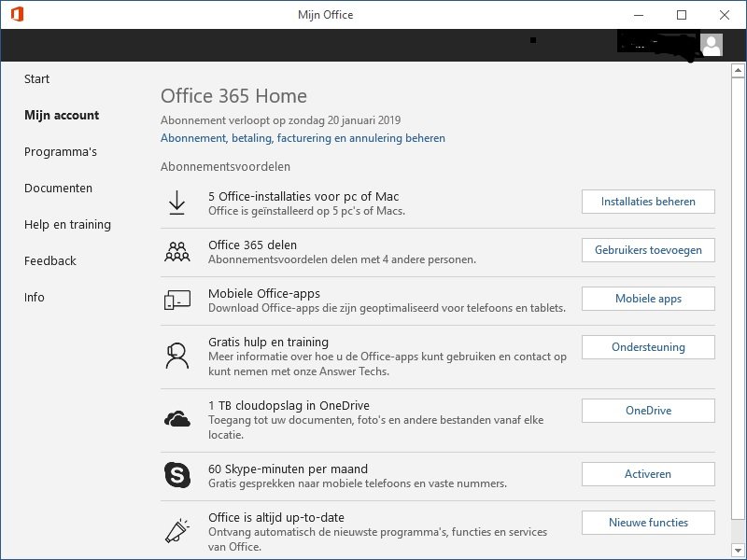Click the '5 Office-installaties voor pc of Mac' text

(303, 196)
